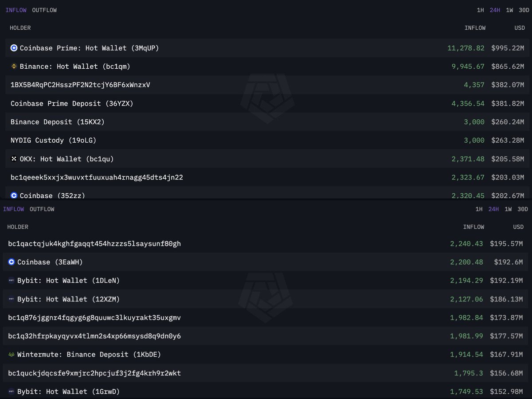Screen dimensions: 532x399
Task: Open address bc1qactqjuk4kghfgaqqt454hzzzs5lsaysunf80gh
Action: pyautogui.click(x=94, y=244)
